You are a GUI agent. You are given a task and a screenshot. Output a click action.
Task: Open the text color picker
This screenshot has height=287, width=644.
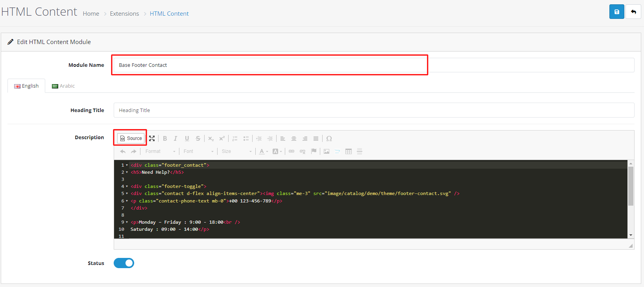pyautogui.click(x=263, y=151)
